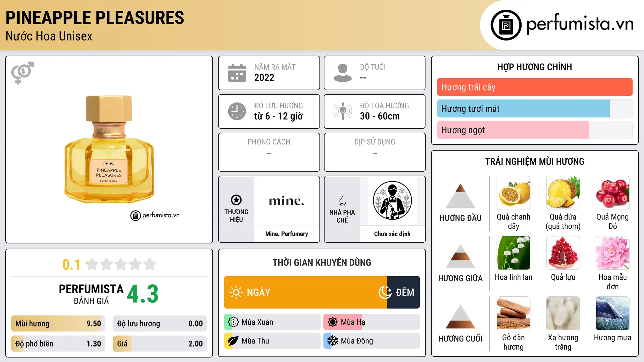Click the winter snowflake icon
Viewport: 644px width, 362px height.
point(333,341)
